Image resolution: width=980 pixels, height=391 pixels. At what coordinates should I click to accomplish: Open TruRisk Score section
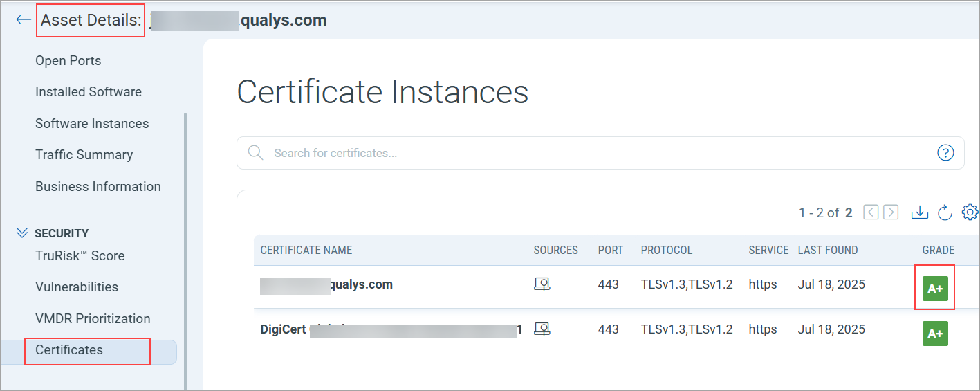click(x=80, y=255)
